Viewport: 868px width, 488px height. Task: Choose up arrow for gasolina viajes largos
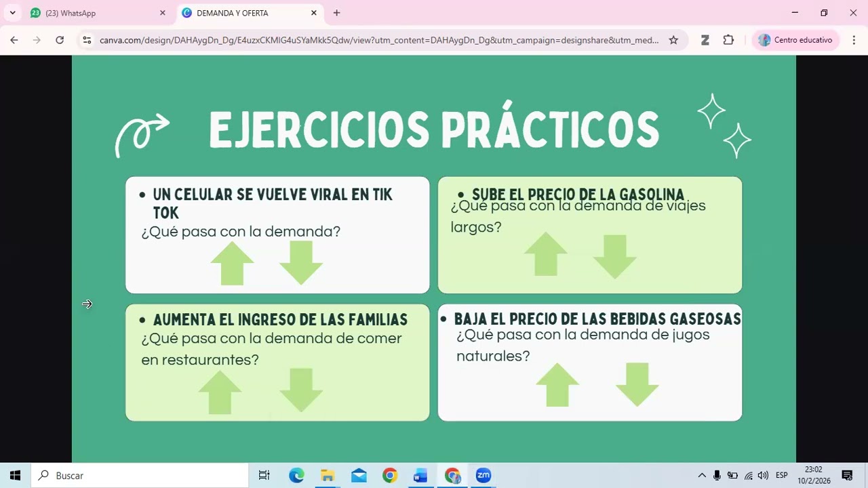pos(546,254)
